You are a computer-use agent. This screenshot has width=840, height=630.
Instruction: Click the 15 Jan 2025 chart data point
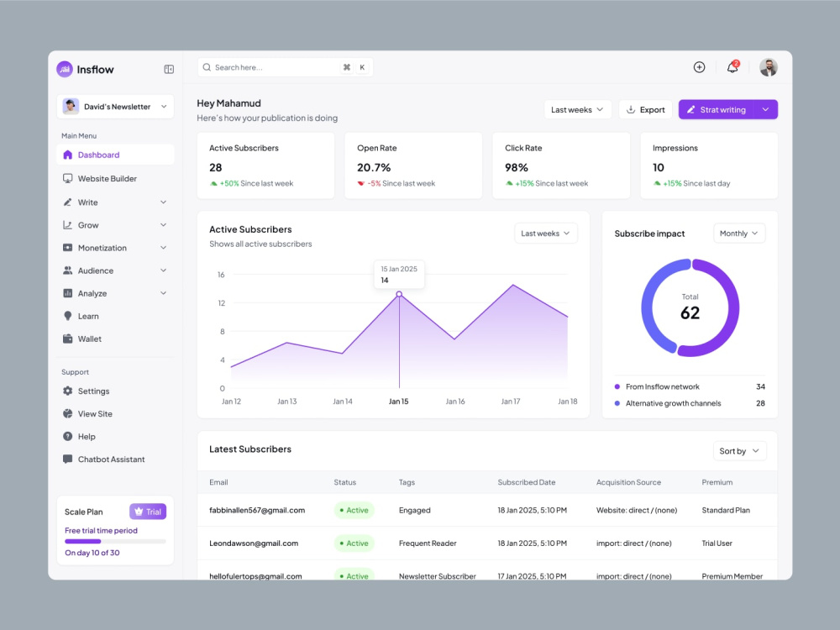399,294
